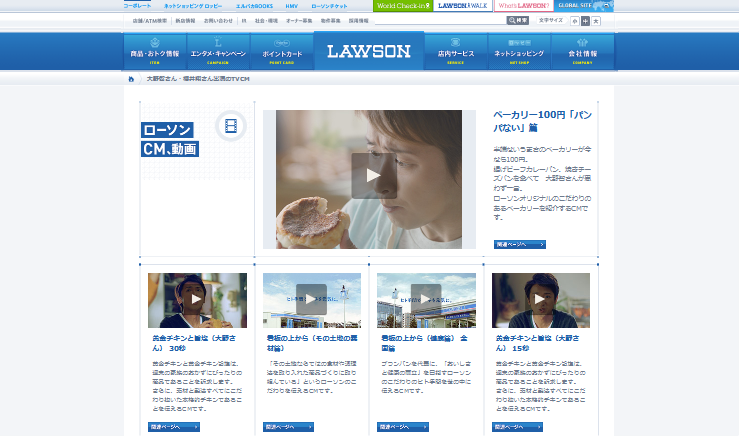Open the HMV link

291,6
